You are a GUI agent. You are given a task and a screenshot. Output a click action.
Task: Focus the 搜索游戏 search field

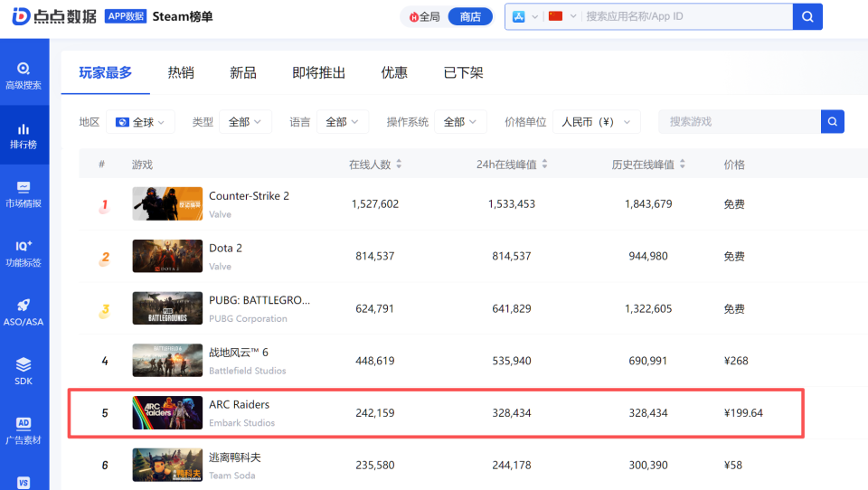click(739, 122)
